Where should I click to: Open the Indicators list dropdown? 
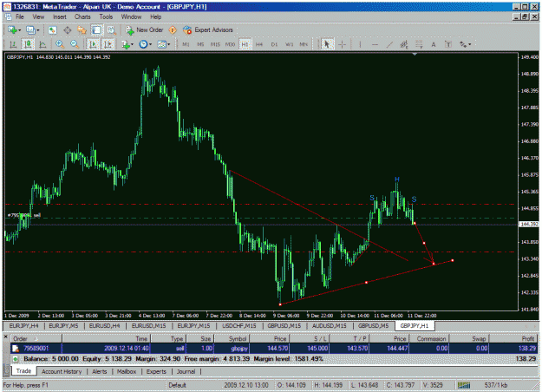127,44
